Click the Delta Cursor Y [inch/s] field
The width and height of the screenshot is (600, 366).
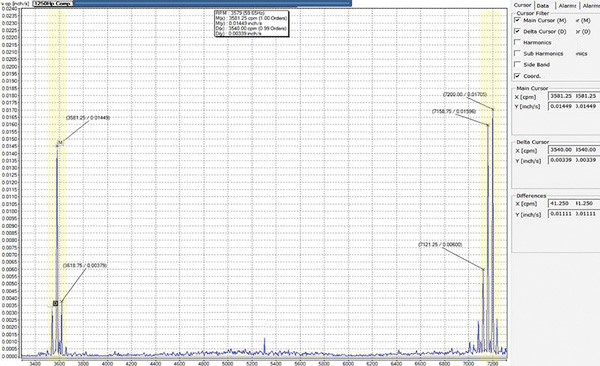click(x=574, y=160)
